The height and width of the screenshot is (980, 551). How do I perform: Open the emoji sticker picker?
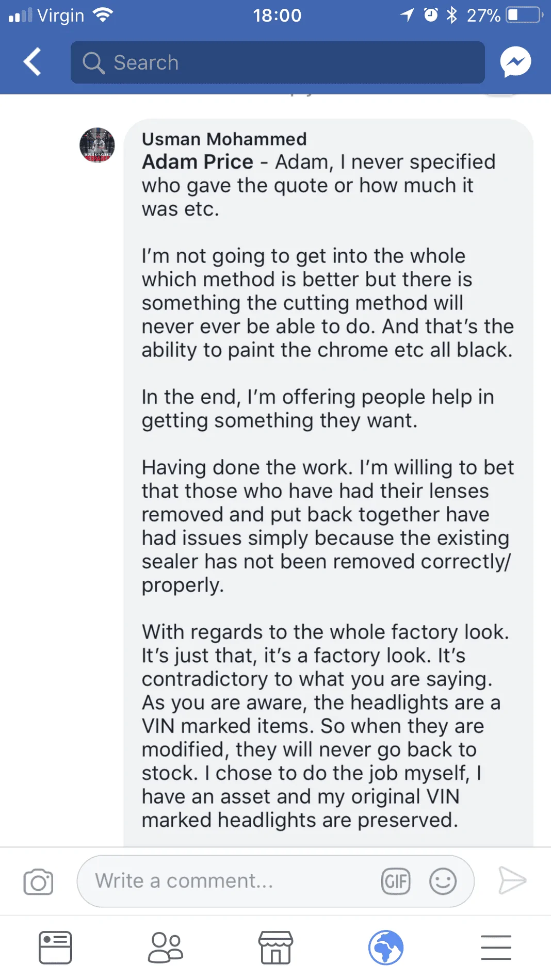(443, 881)
